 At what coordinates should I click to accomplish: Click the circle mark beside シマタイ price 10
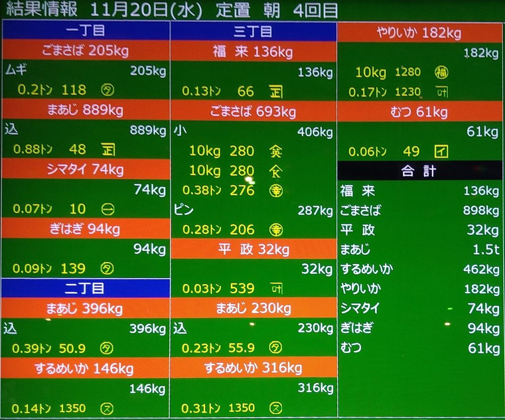click(x=108, y=210)
